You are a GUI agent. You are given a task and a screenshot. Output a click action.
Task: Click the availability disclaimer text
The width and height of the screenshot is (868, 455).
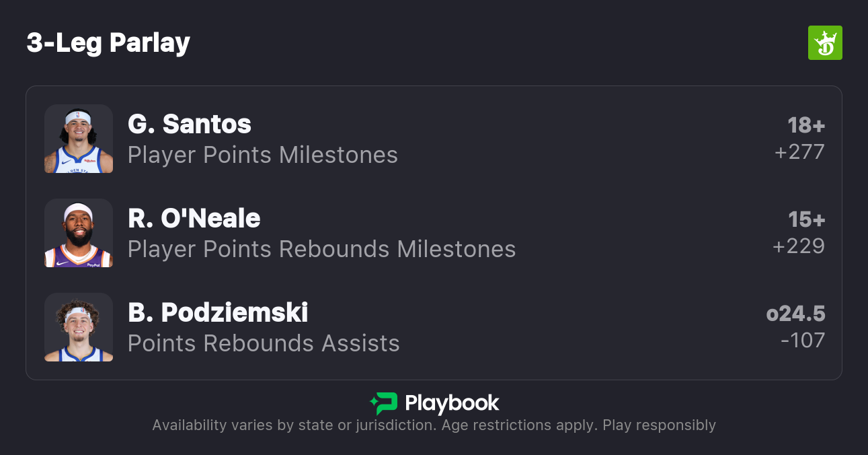pyautogui.click(x=434, y=425)
